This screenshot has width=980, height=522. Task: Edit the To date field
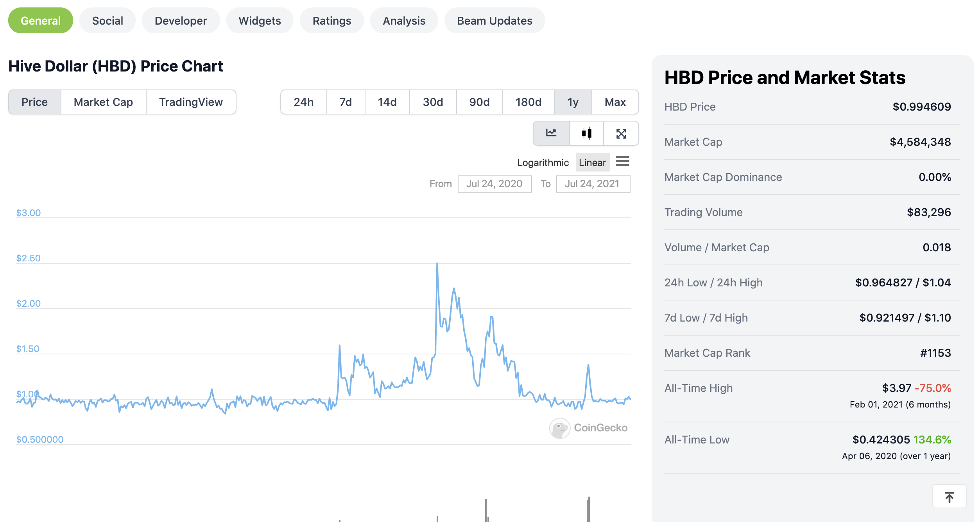pyautogui.click(x=593, y=184)
